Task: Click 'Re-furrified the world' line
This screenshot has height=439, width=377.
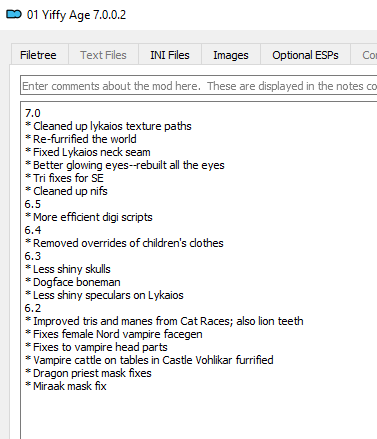Action: pos(81,139)
